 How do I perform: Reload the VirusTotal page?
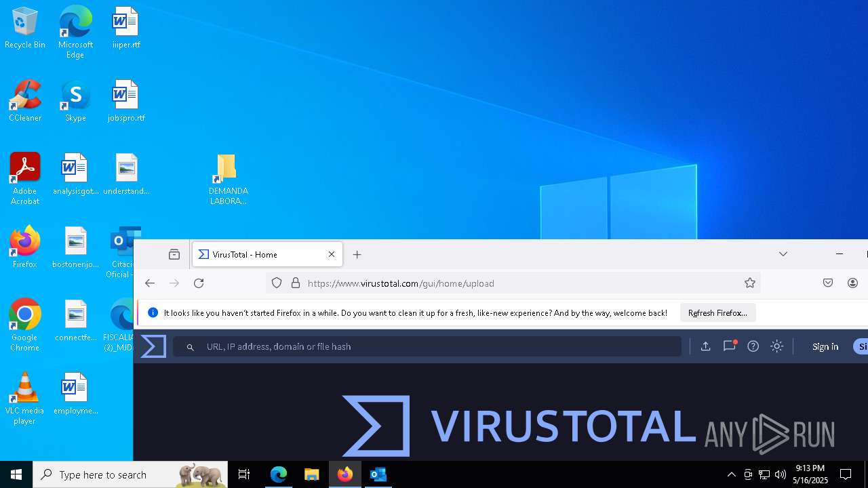[x=199, y=283]
